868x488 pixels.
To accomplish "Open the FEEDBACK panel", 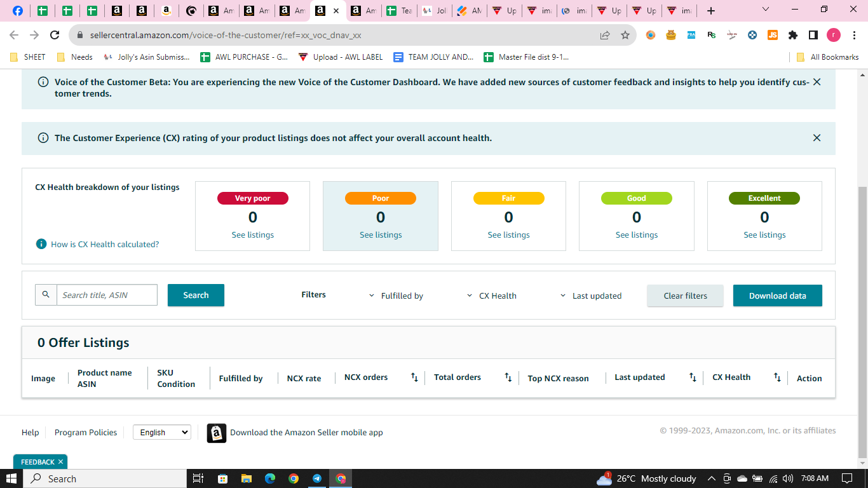I will pos(37,462).
